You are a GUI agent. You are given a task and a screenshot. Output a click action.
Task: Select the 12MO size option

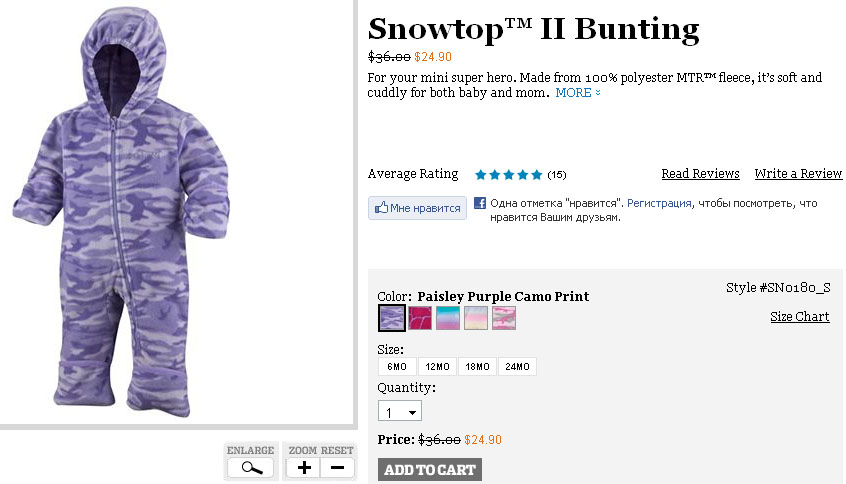point(437,367)
